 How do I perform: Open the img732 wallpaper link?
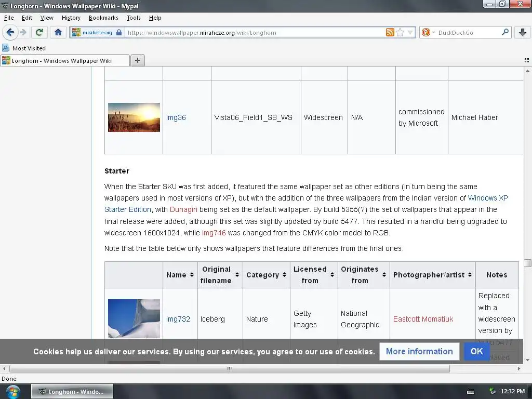[178, 319]
